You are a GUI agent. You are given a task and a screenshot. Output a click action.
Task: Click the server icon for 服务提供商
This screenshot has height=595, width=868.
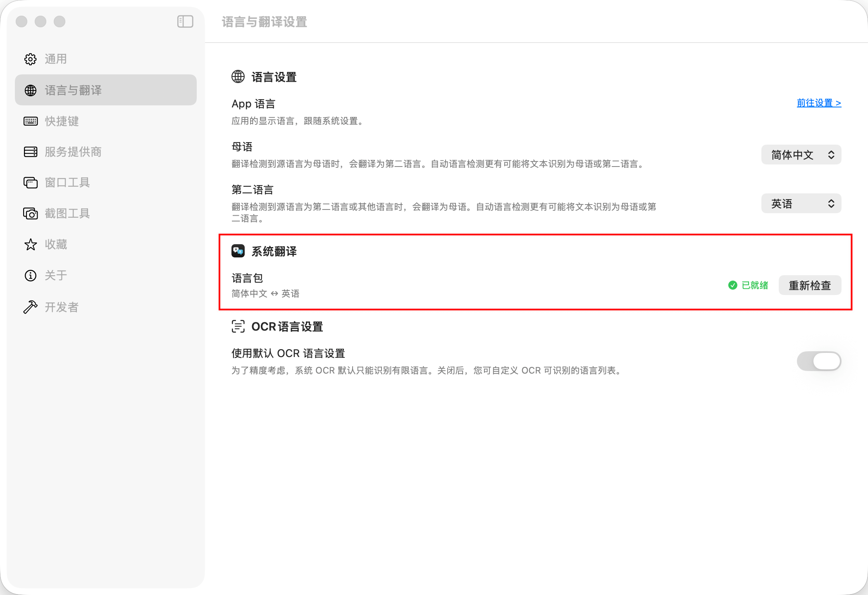pos(31,152)
